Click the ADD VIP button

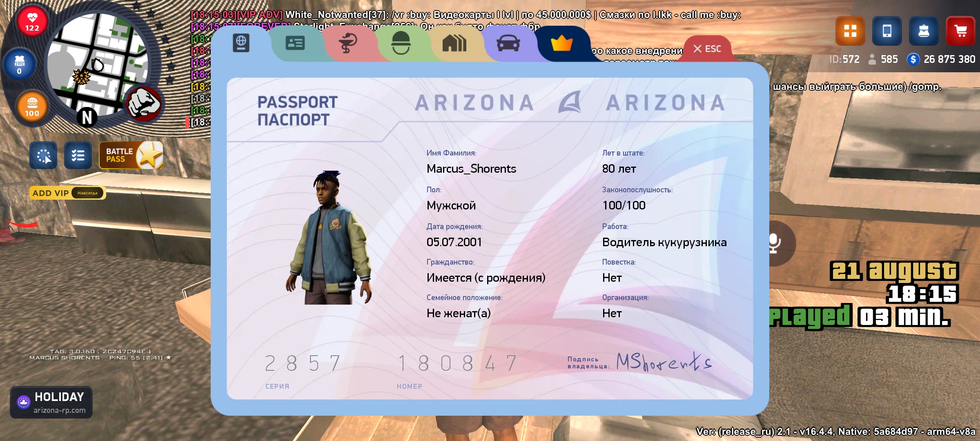tap(68, 193)
